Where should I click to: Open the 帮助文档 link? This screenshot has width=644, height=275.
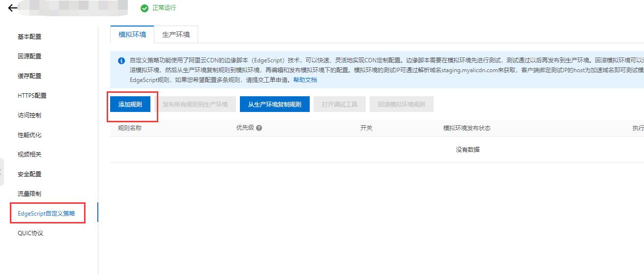(x=305, y=80)
